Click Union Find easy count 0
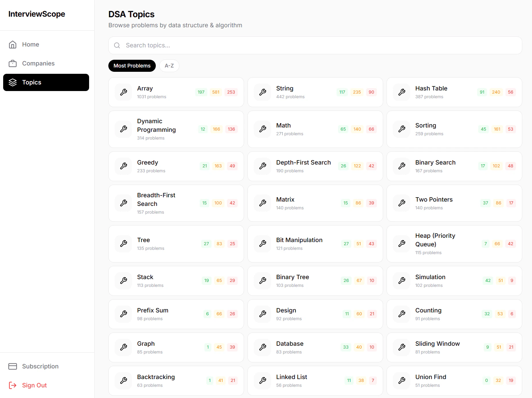Image resolution: width=532 pixels, height=398 pixels. click(x=487, y=380)
